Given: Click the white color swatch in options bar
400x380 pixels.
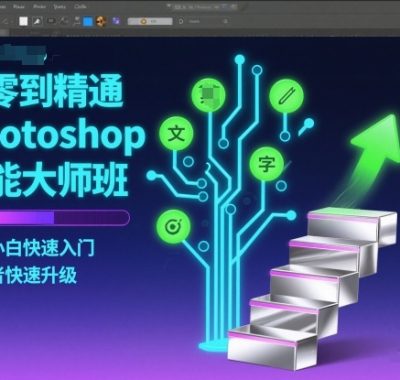Looking at the screenshot, I should (23, 21).
